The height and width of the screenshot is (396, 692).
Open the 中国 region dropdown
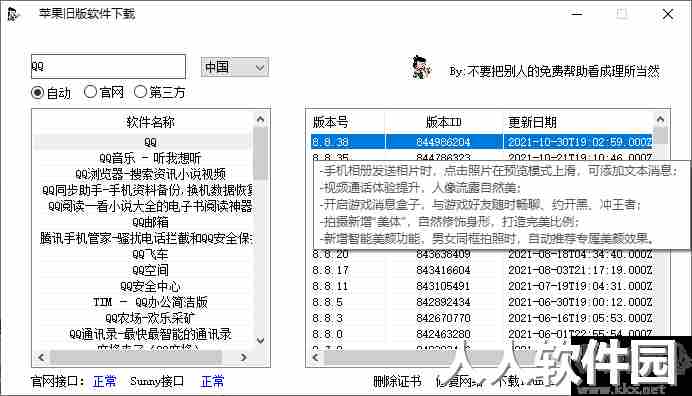click(x=235, y=67)
